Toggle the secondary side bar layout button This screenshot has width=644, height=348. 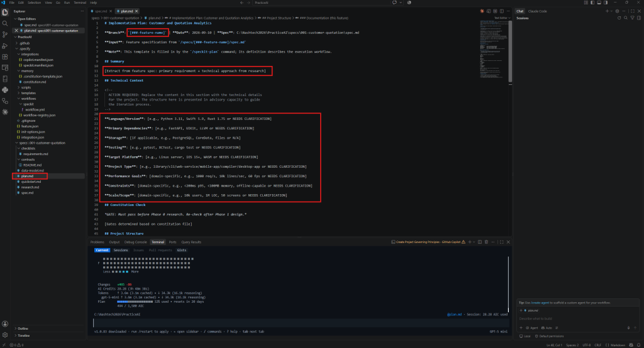point(606,3)
